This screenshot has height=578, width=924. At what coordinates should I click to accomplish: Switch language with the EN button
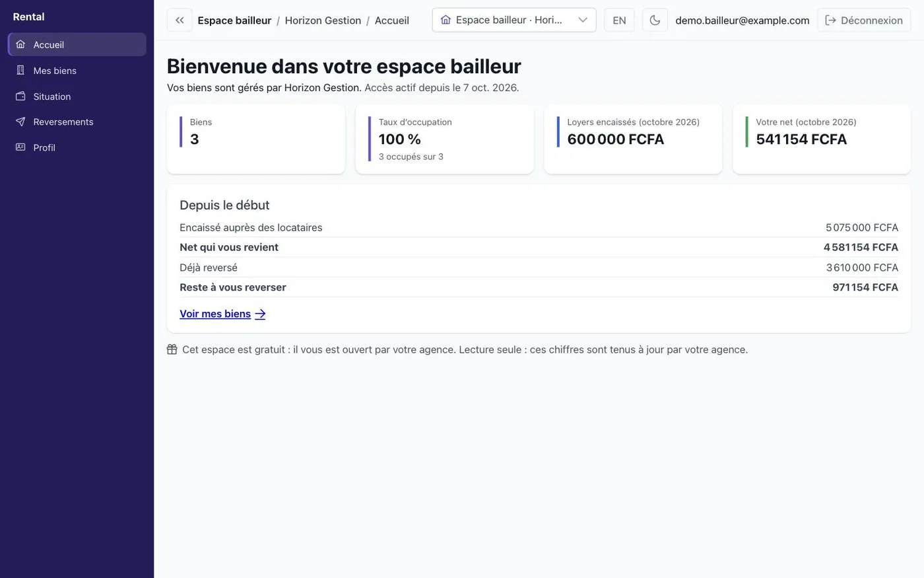coord(619,20)
